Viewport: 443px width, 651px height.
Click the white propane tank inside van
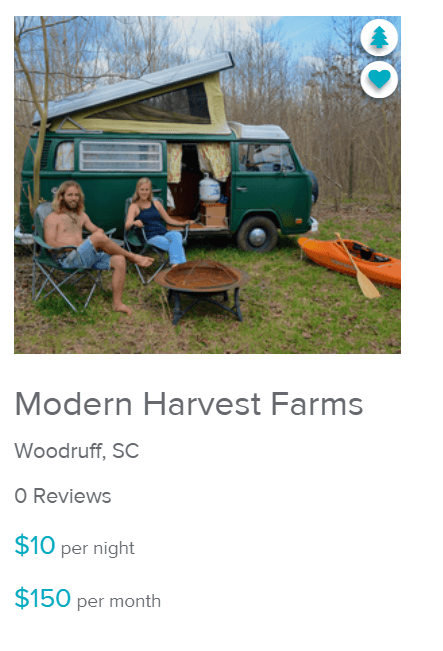[x=209, y=188]
